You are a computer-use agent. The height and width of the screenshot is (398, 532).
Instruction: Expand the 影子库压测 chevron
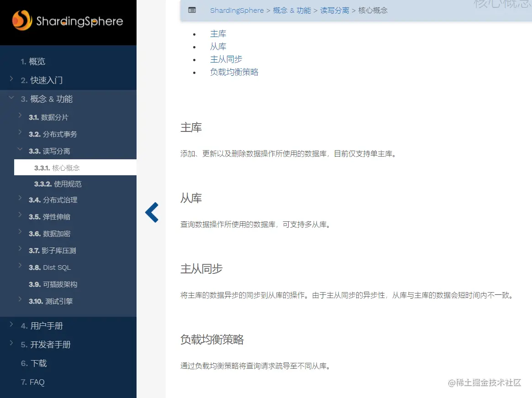[20, 248]
